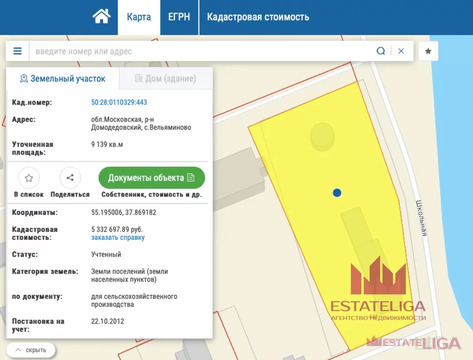Screen dimensions: 473x360
Task: Switch to the Карта tab
Action: click(x=139, y=17)
